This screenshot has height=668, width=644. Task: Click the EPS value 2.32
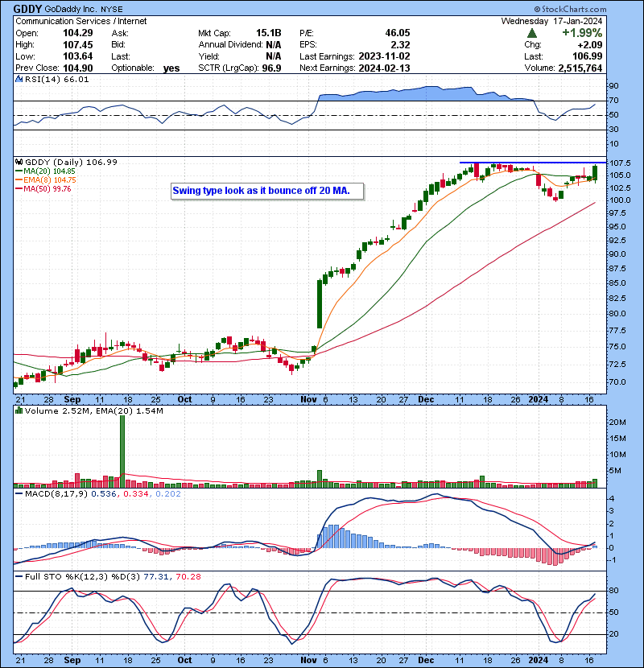pyautogui.click(x=401, y=44)
